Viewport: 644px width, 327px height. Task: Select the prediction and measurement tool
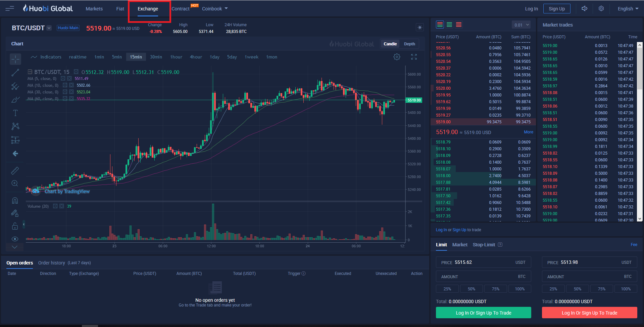(15, 140)
